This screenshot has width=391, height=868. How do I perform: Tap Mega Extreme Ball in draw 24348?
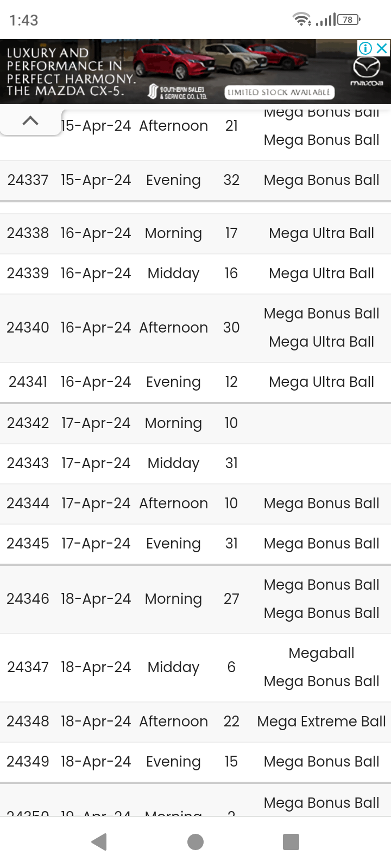(x=321, y=722)
